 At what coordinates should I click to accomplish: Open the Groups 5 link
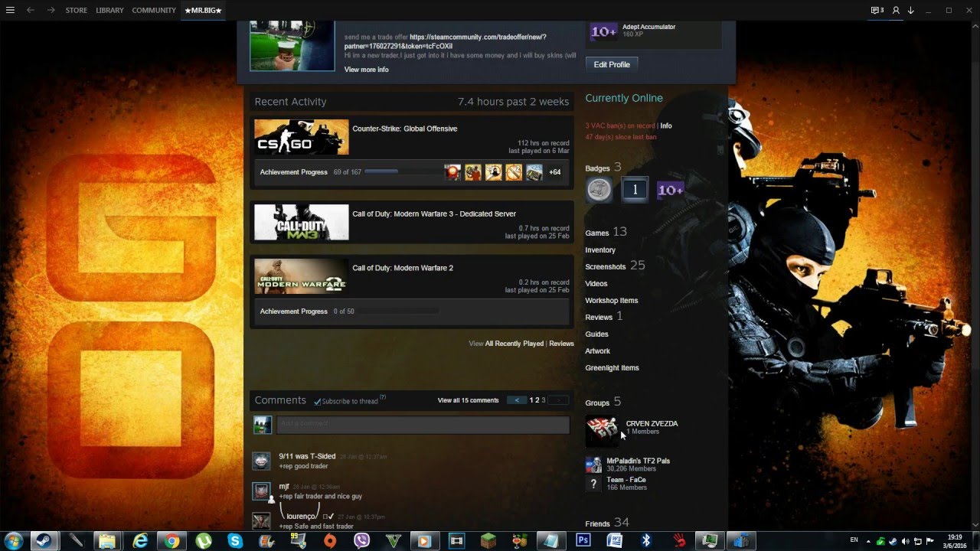point(603,402)
